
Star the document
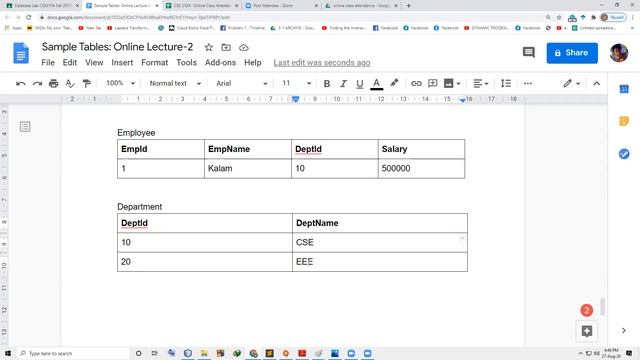209,47
